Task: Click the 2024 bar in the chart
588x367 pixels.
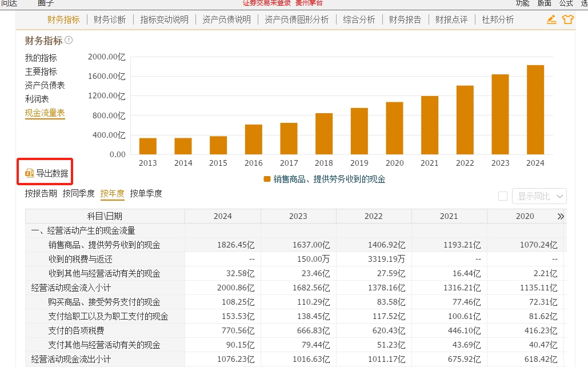Action: click(535, 110)
